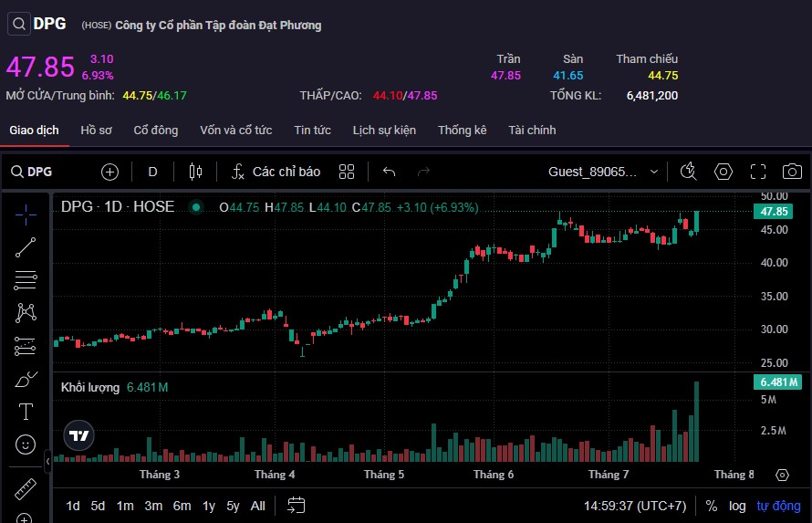The height and width of the screenshot is (523, 812).
Task: Select the trend line drawing tool
Action: [26, 246]
